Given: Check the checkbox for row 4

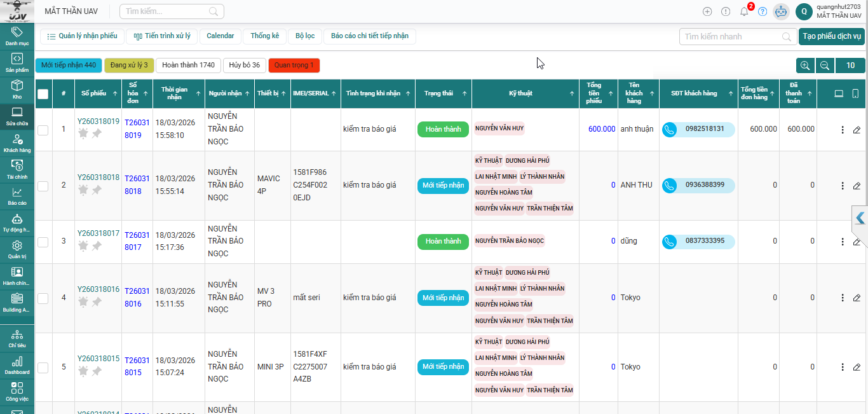Looking at the screenshot, I should tap(43, 298).
